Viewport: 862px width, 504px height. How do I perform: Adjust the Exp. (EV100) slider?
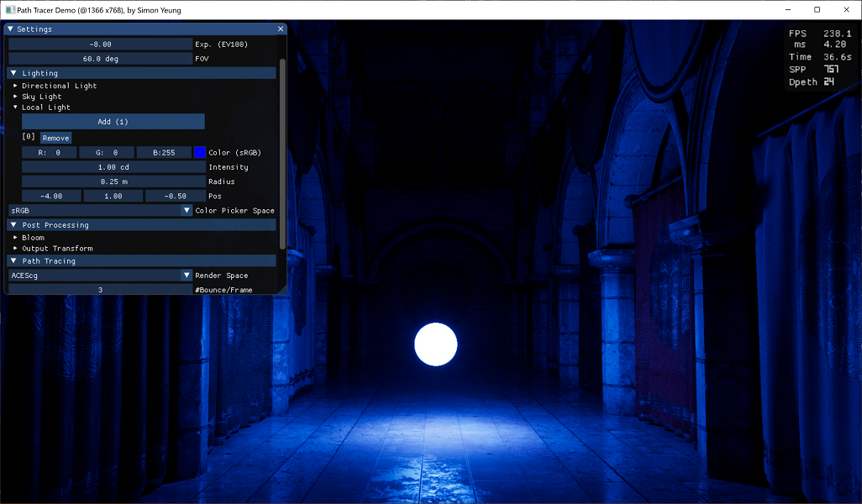click(x=100, y=44)
